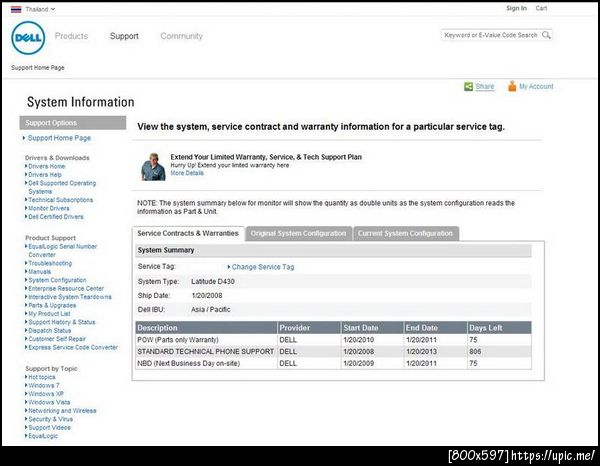Screen dimensions: 600x466
Task: Open Drivers Help link
Action: coord(45,175)
